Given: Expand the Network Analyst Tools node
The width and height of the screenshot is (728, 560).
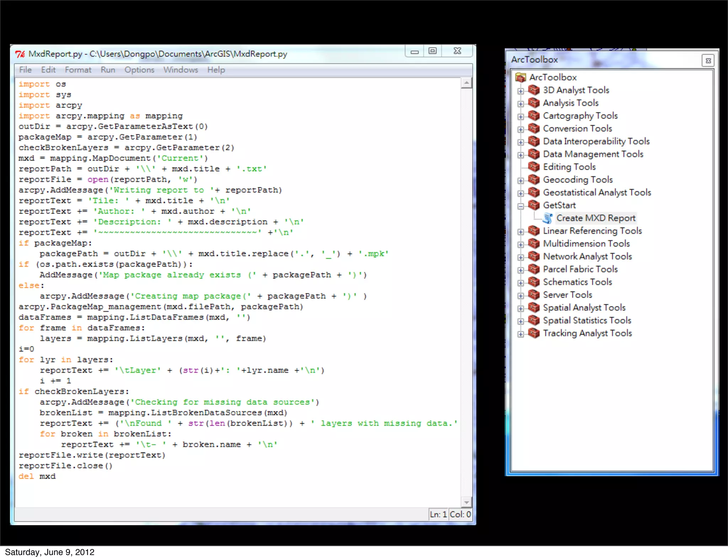Looking at the screenshot, I should [521, 257].
